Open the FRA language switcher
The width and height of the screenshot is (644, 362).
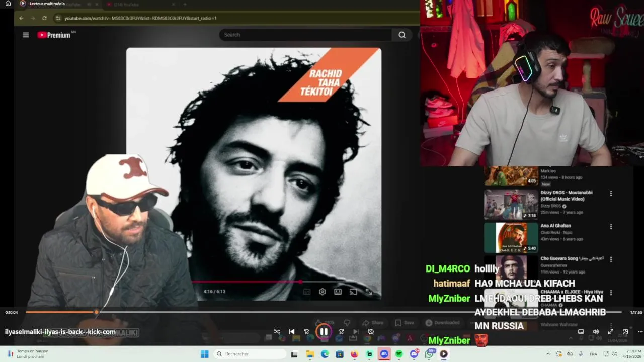point(593,354)
